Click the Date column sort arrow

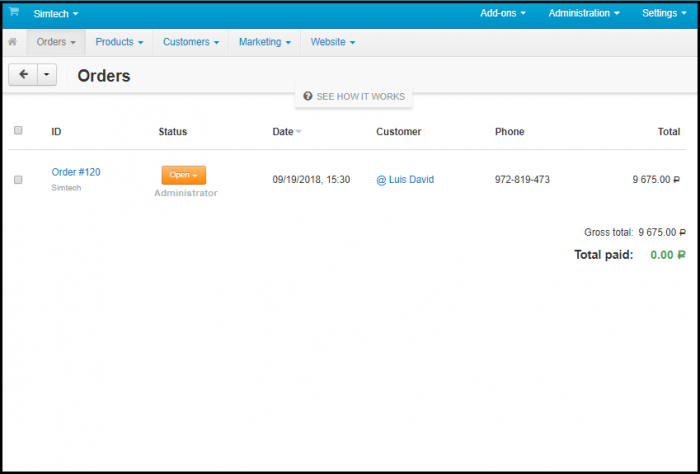click(x=299, y=132)
